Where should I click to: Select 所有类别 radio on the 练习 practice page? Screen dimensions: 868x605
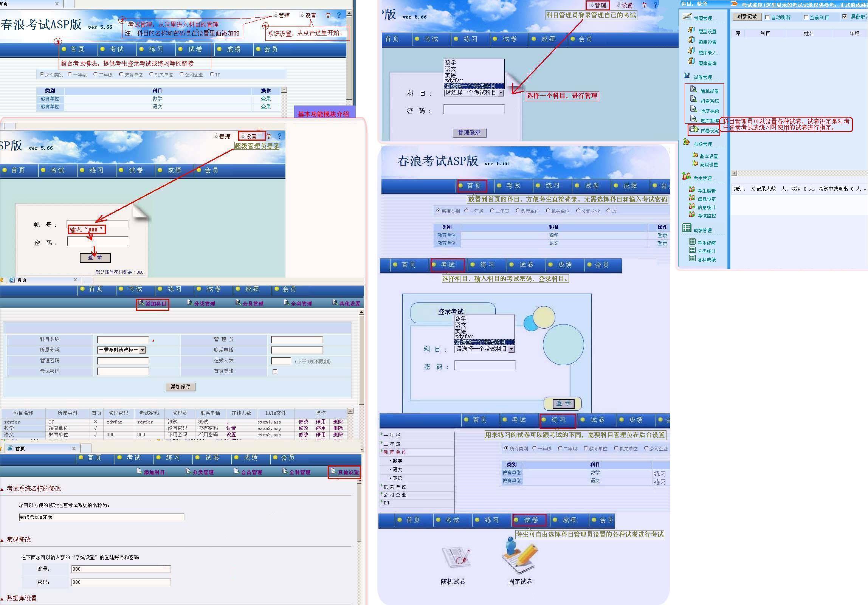506,448
